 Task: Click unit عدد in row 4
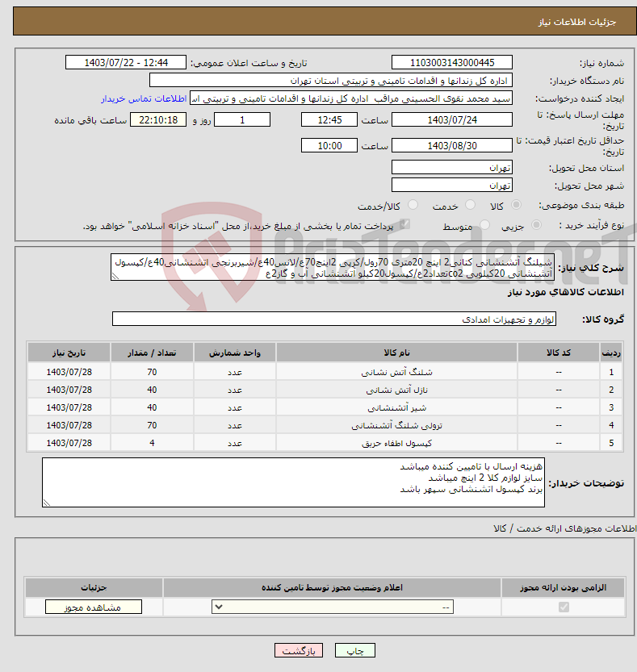[235, 426]
